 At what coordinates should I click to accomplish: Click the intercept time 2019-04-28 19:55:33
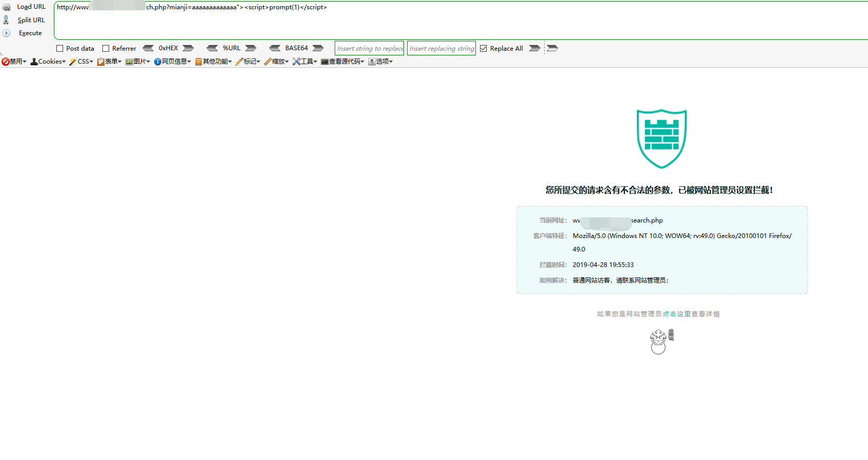(x=603, y=265)
